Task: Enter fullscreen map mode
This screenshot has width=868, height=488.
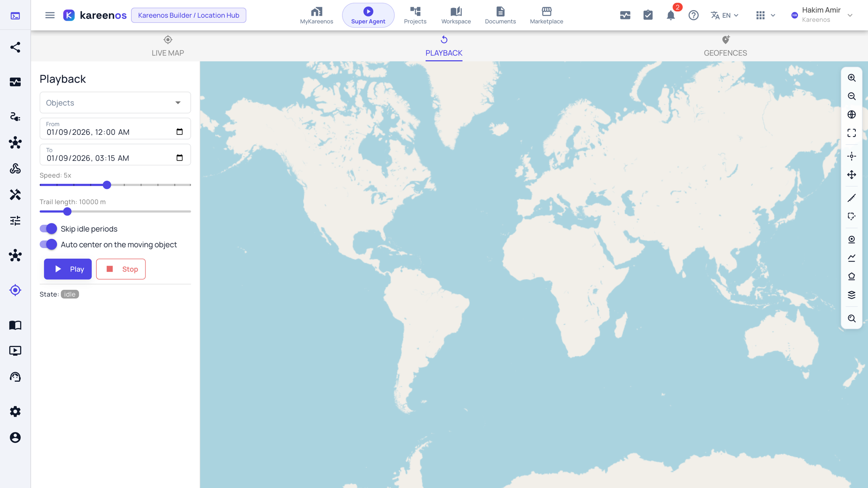Action: pyautogui.click(x=851, y=133)
